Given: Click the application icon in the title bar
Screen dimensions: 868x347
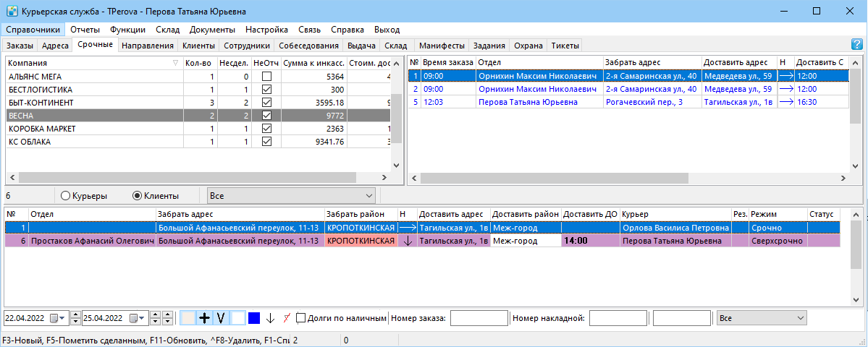Looking at the screenshot, I should (11, 11).
